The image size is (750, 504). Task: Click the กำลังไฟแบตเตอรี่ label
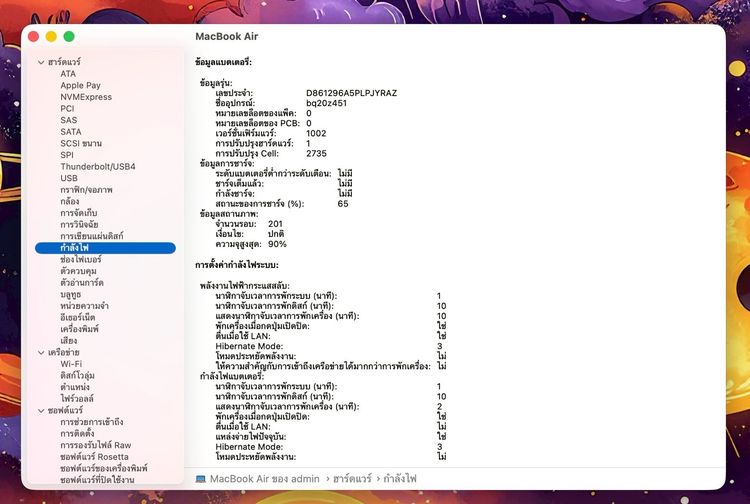(232, 376)
